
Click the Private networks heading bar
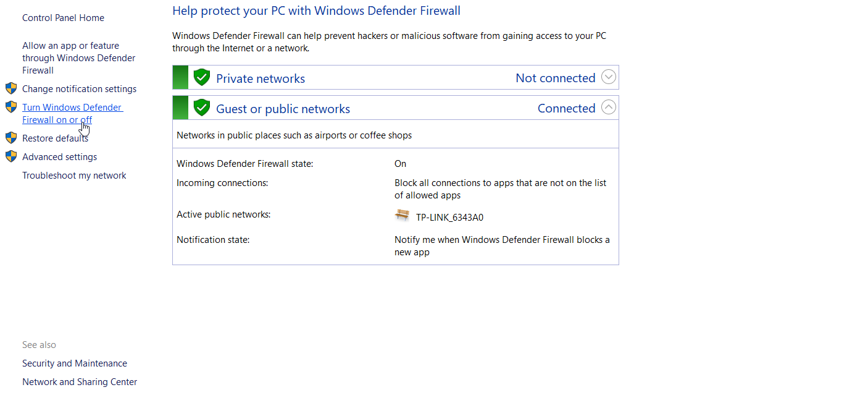[396, 77]
